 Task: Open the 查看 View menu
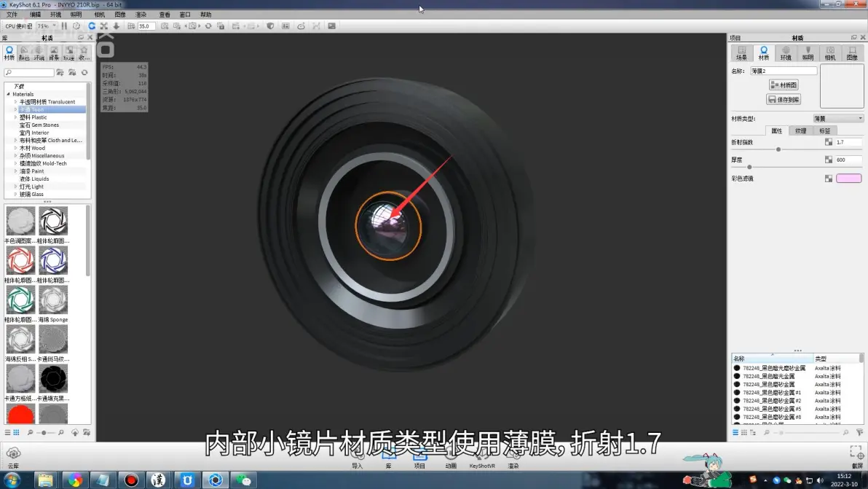tap(165, 15)
